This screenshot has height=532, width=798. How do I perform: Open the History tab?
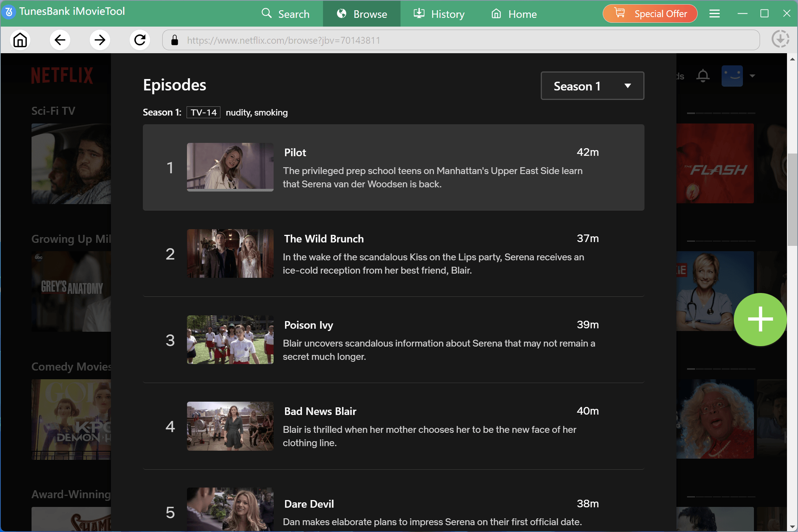(439, 14)
